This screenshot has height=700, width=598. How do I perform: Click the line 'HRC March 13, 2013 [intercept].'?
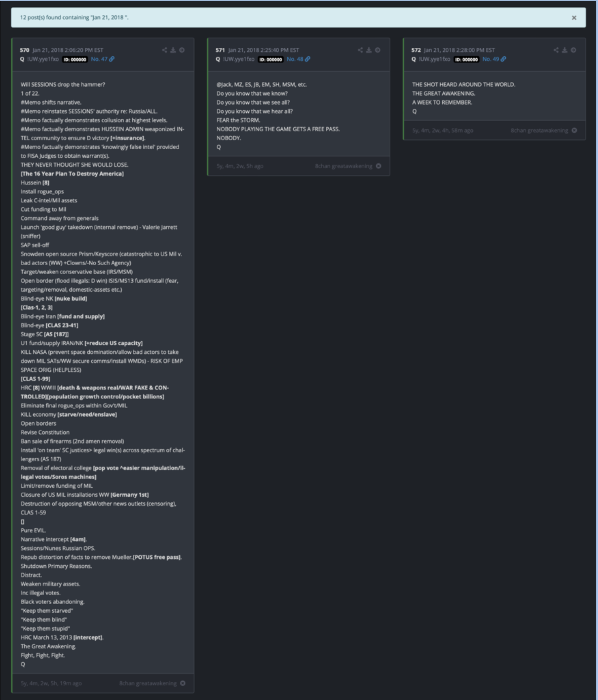point(62,637)
